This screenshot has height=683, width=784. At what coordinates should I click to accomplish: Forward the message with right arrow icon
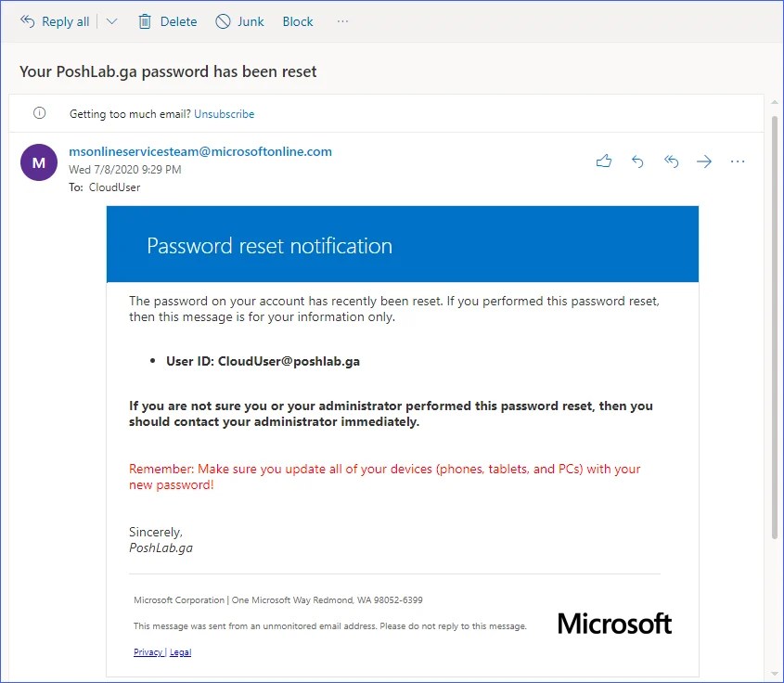(704, 161)
